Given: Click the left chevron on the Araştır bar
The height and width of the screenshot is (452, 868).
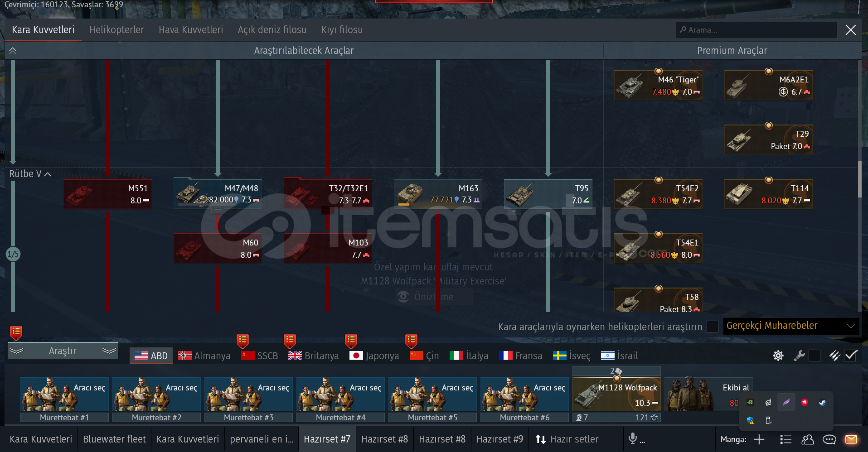Looking at the screenshot, I should click(16, 351).
